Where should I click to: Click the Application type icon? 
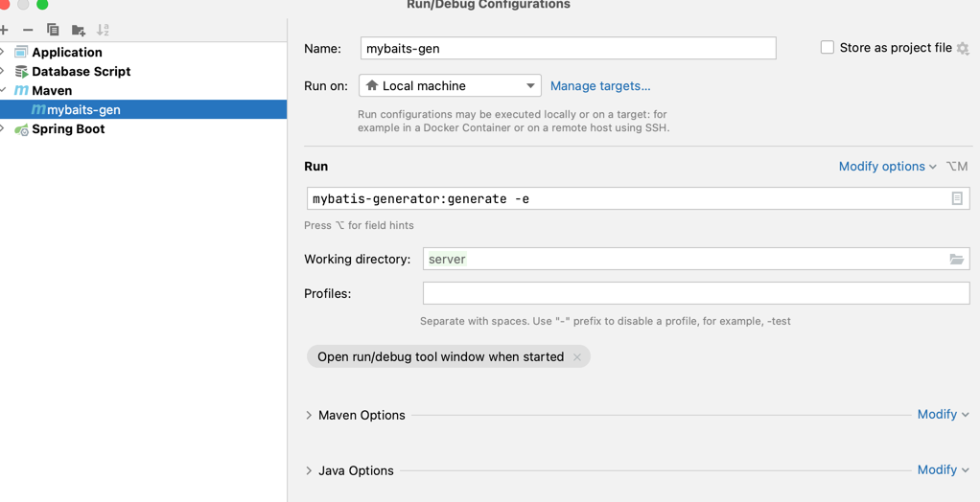click(21, 52)
